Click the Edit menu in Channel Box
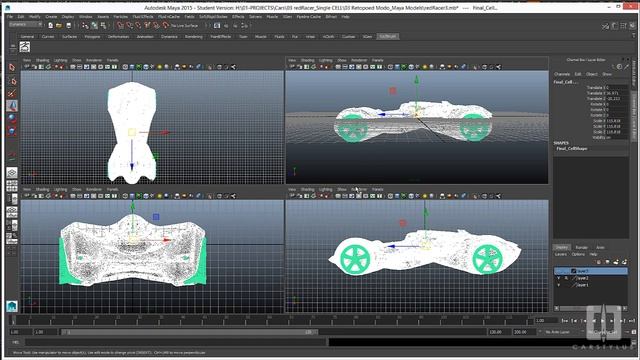This screenshot has width=640, height=360. [x=578, y=74]
